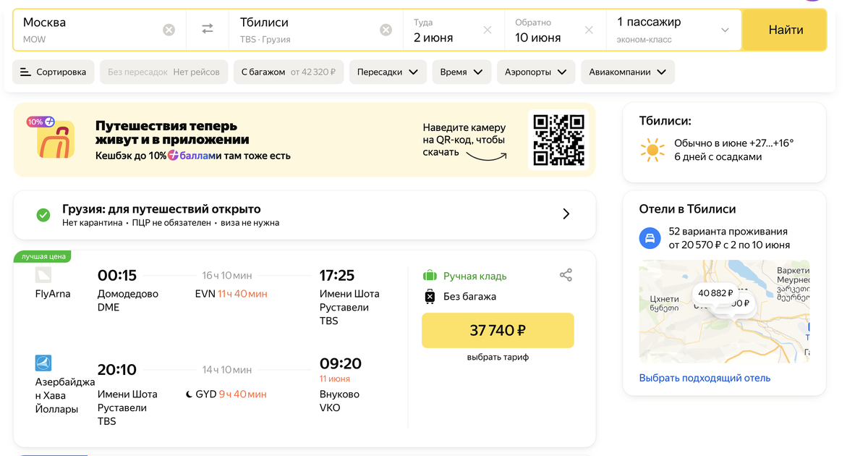Expand Грузия travel restrictions details

[x=566, y=214]
